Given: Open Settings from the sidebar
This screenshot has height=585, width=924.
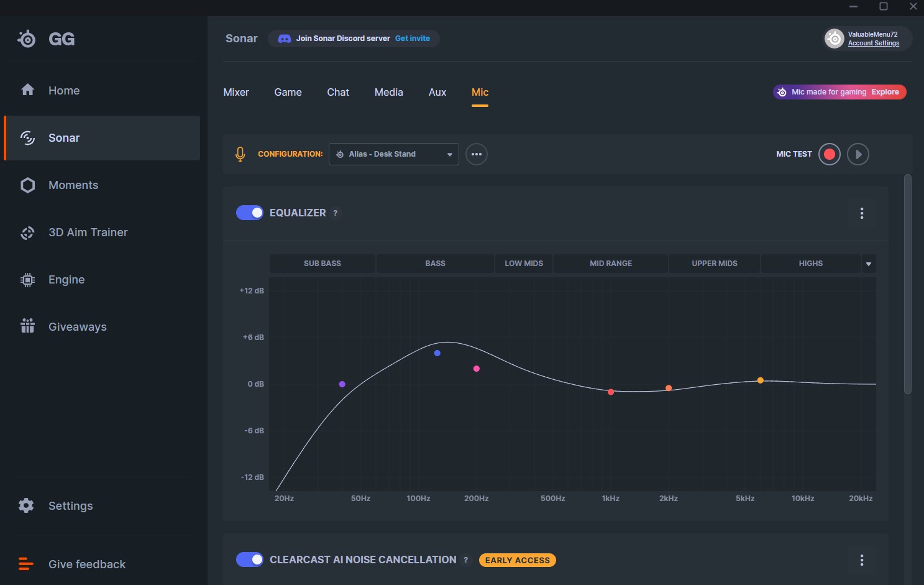Looking at the screenshot, I should [70, 506].
